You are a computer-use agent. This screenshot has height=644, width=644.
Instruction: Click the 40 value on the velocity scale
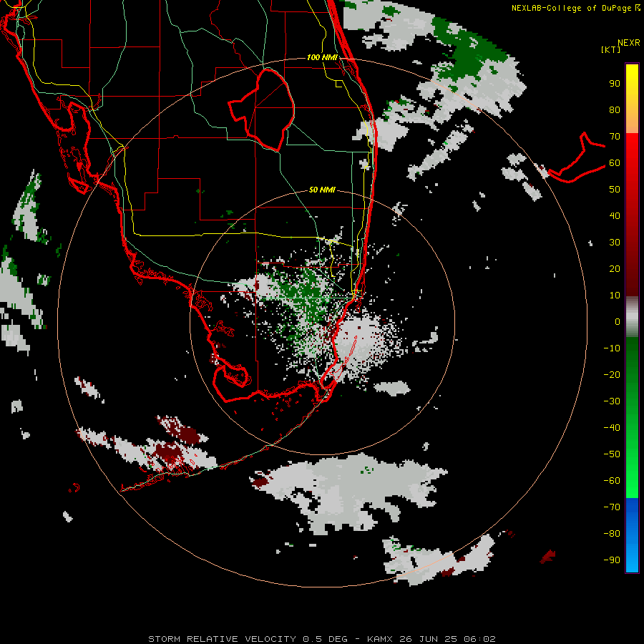click(615, 216)
